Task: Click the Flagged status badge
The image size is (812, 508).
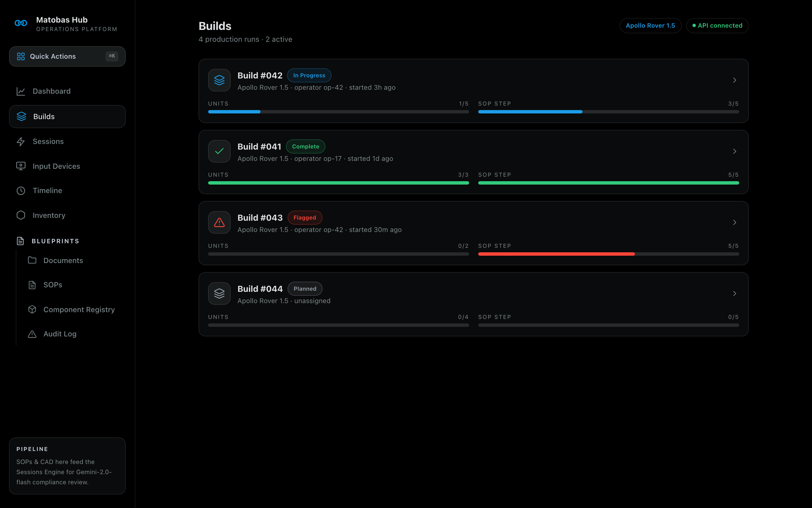Action: (x=305, y=218)
